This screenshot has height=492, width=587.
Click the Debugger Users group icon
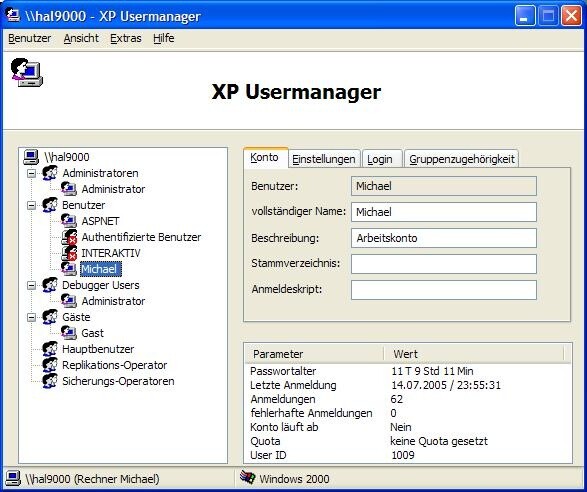50,285
